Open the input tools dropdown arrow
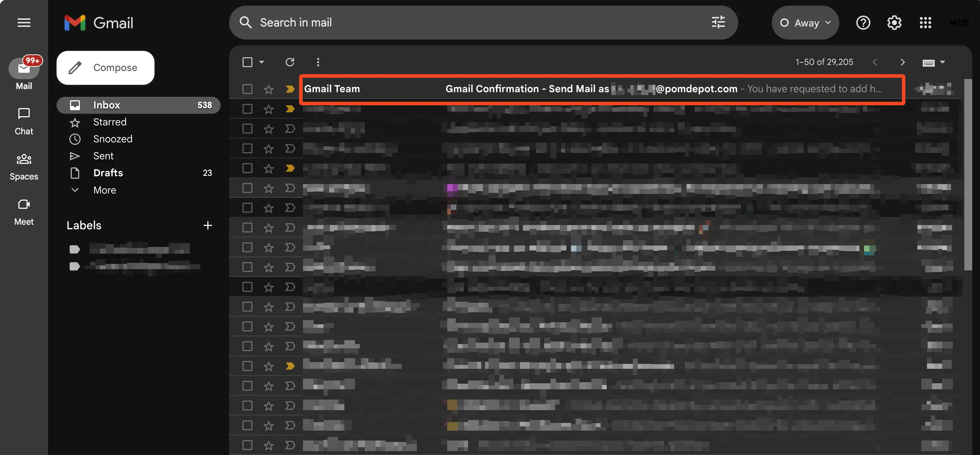980x455 pixels. tap(942, 62)
